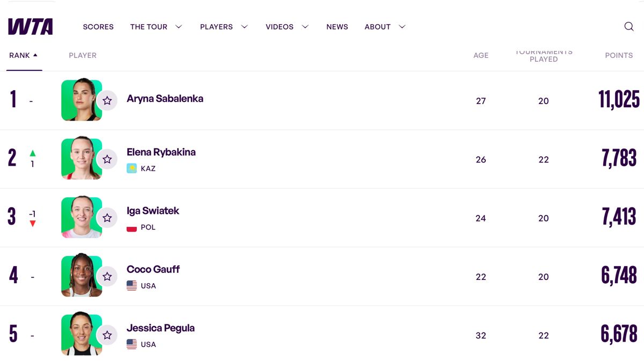Open the WTA logo homepage
The image size is (644, 362).
(x=31, y=26)
